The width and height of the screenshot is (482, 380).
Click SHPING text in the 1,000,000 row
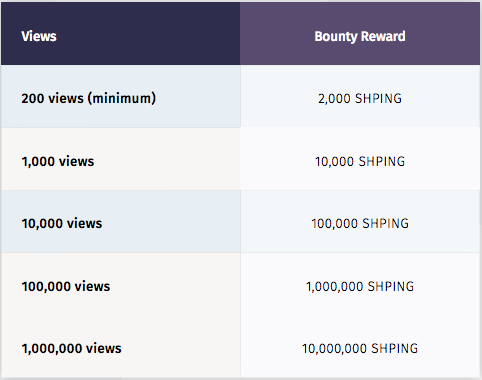coord(391,286)
